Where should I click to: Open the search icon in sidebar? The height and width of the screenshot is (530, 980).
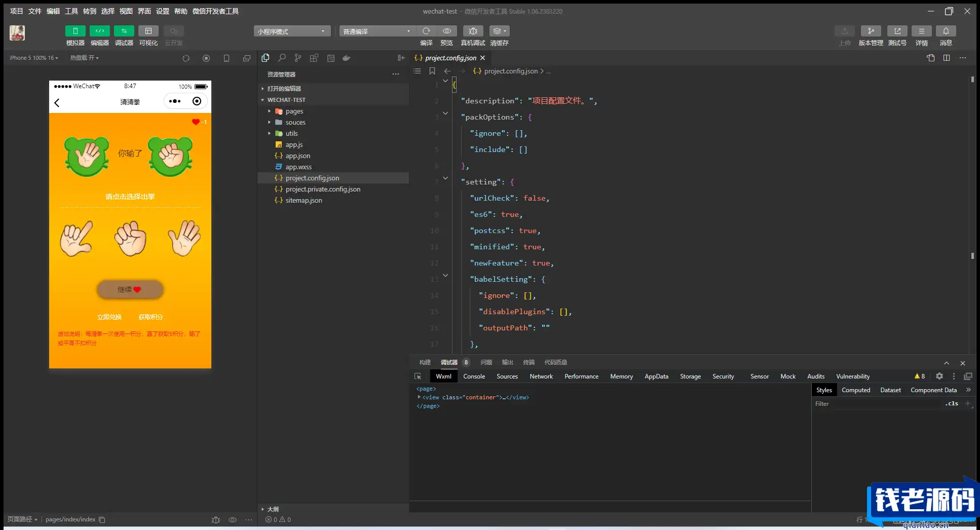[x=282, y=58]
